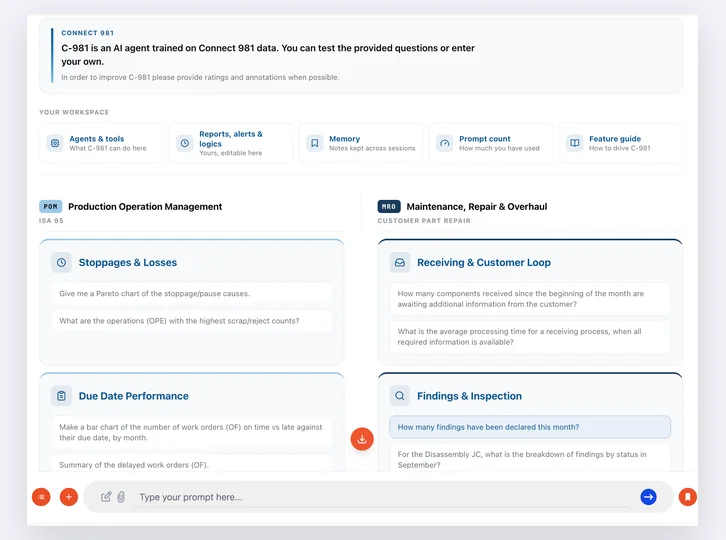Click the Feature guide book icon
Viewport: 726px width, 540px height.
(x=575, y=143)
